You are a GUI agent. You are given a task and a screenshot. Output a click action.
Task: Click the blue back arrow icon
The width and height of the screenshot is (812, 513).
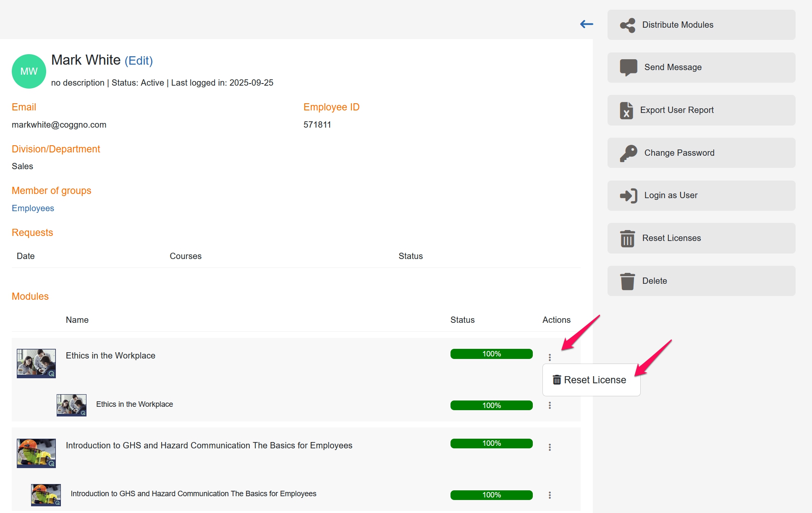tap(586, 24)
